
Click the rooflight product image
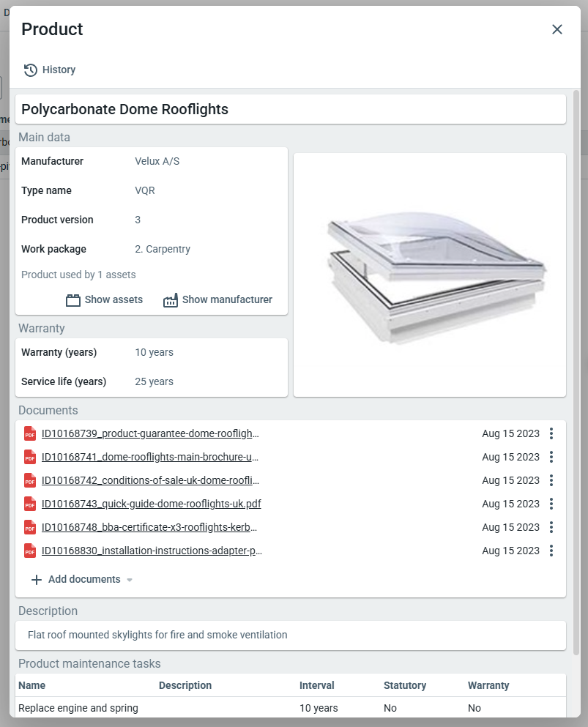(x=430, y=275)
